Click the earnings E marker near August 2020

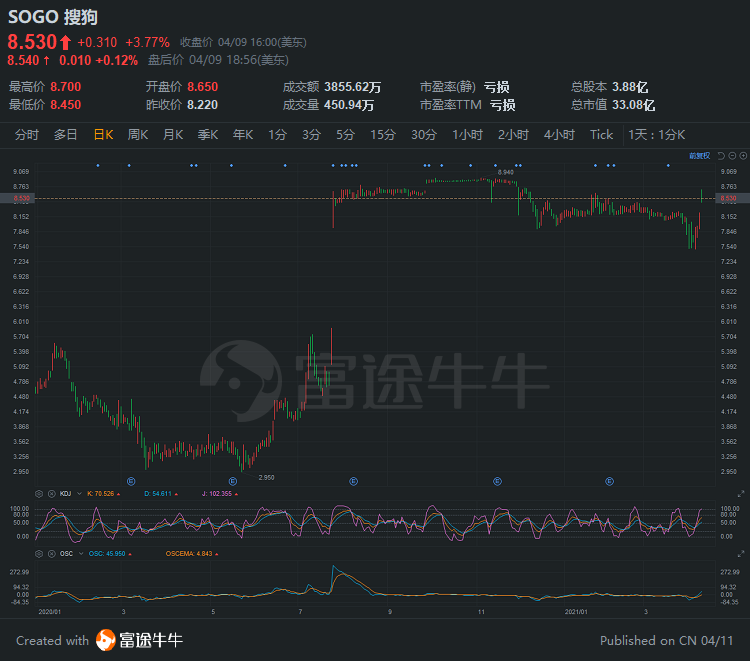pyautogui.click(x=353, y=481)
